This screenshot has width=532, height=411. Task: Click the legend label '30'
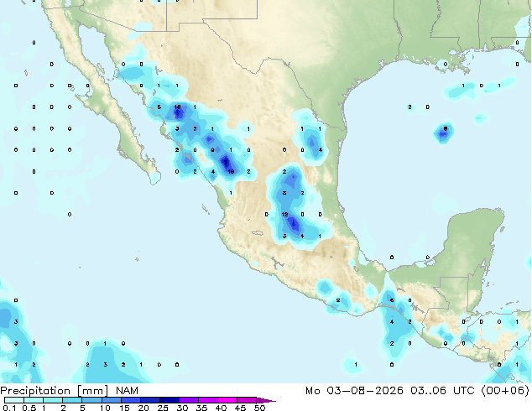tap(182, 408)
